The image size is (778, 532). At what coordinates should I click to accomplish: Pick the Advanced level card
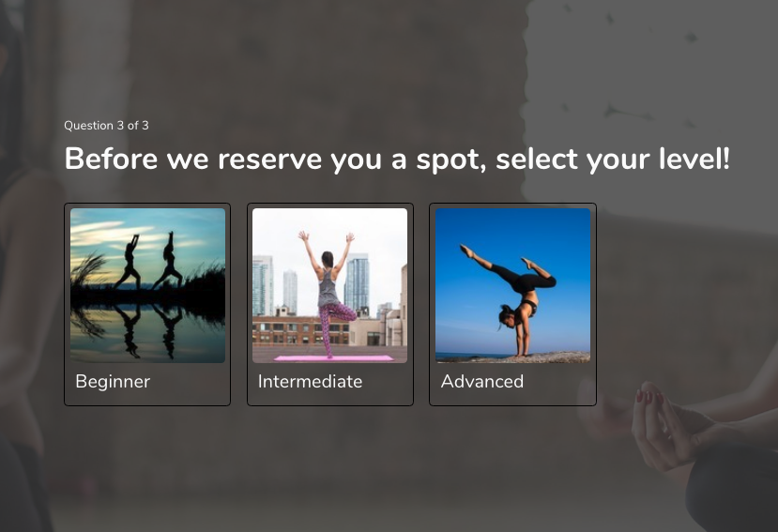coord(512,304)
